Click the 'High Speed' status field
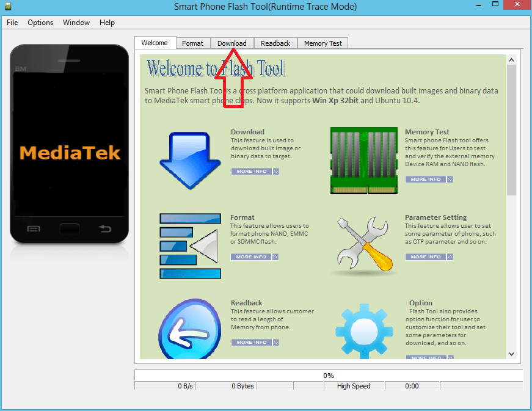Image resolution: width=532 pixels, height=411 pixels. [x=354, y=386]
